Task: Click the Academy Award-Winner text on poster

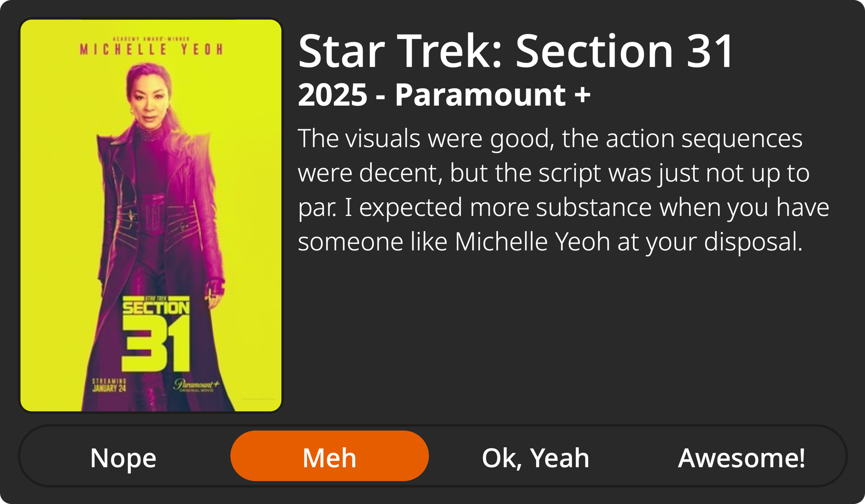Action: (x=151, y=39)
